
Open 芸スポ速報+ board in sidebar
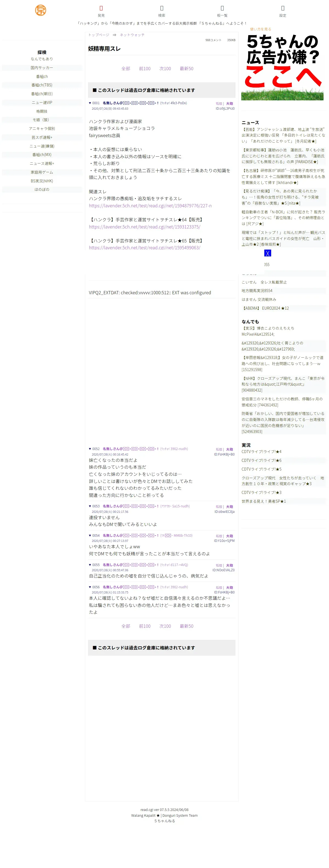pyautogui.click(x=42, y=137)
